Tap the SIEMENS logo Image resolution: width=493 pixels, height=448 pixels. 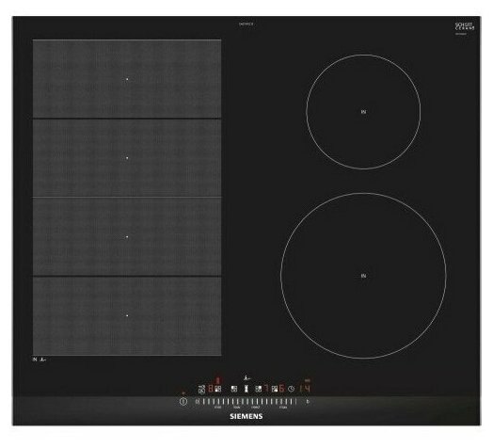(246, 416)
